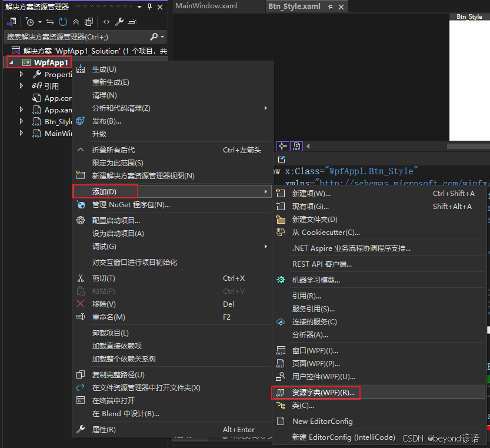
Task: Click the copy icon for 复制完整路径(U)
Action: point(81,374)
